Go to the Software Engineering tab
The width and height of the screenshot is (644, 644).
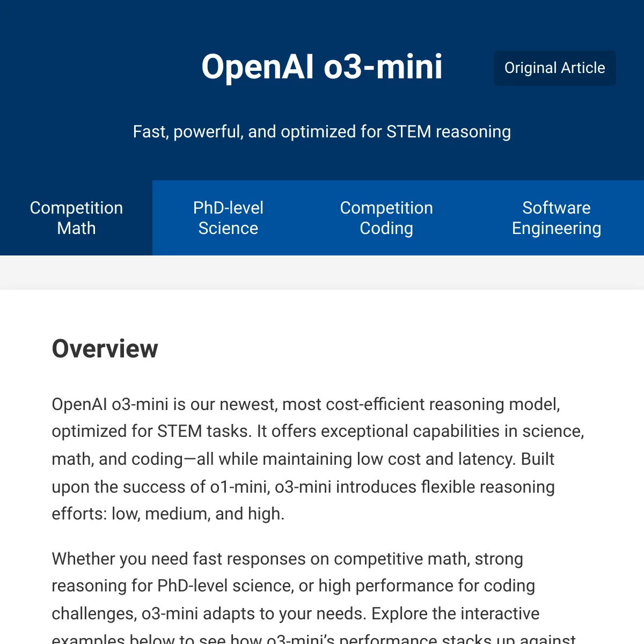click(557, 218)
